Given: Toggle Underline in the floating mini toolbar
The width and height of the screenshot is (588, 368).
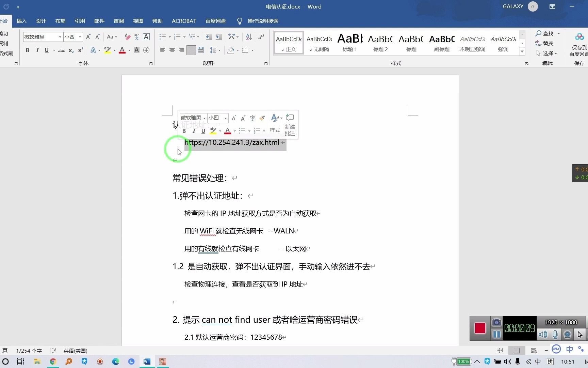Looking at the screenshot, I should coord(203,131).
